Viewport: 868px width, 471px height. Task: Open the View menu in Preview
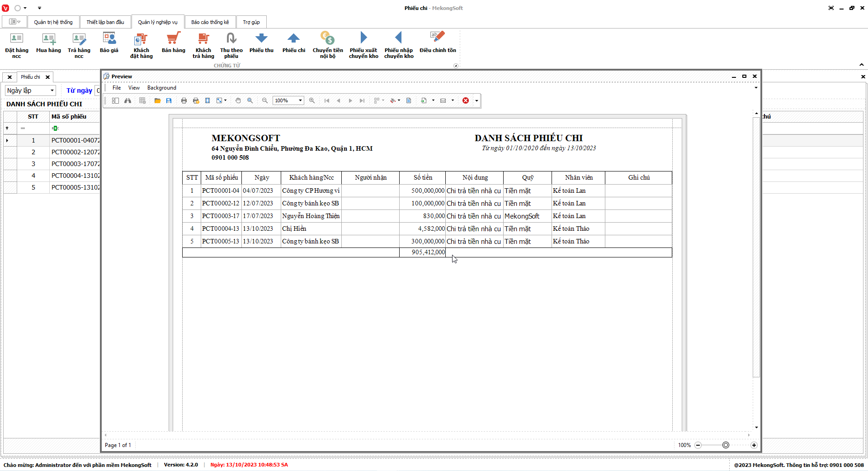tap(134, 88)
